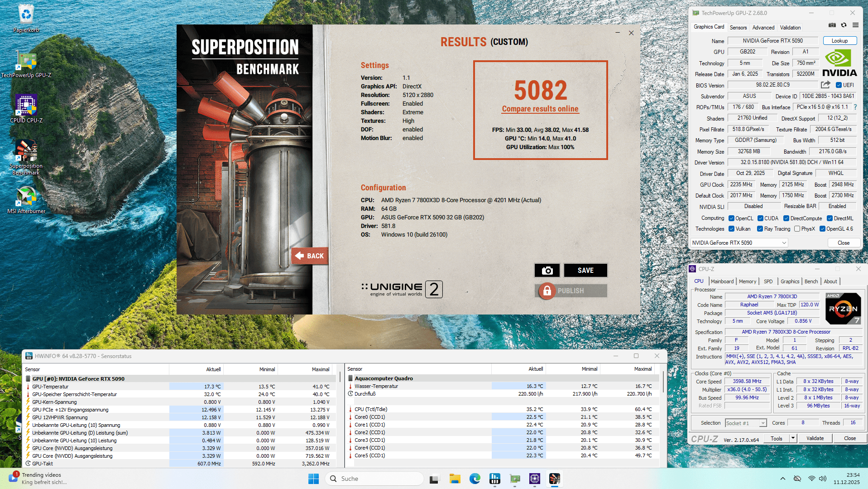Viewport: 868px width, 489px height.
Task: Collapse the GPU [#0] RTX 5090 sensor group
Action: click(28, 379)
